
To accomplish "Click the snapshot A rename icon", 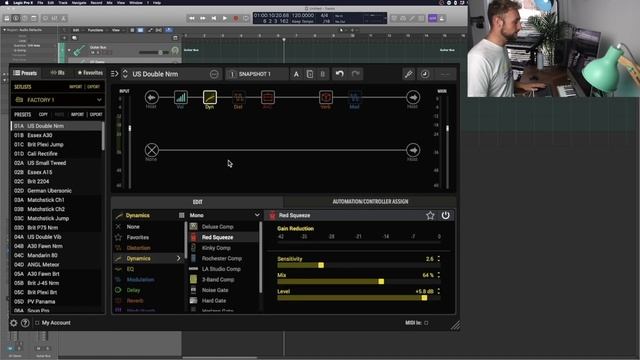I will 296,74.
